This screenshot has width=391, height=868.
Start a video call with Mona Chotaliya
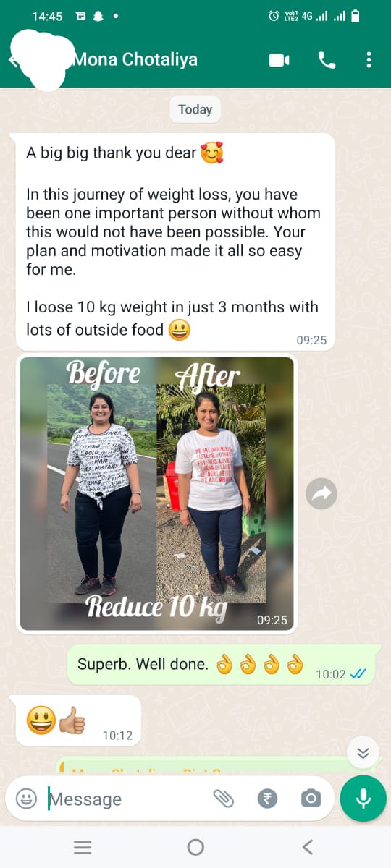pyautogui.click(x=279, y=60)
